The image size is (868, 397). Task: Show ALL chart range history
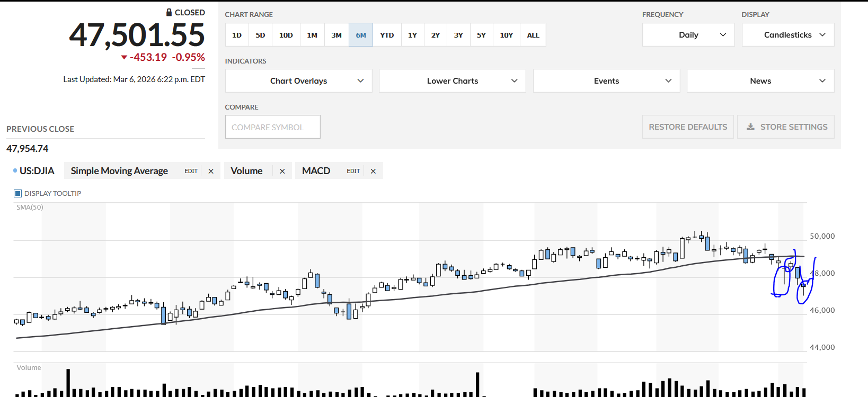(x=533, y=35)
